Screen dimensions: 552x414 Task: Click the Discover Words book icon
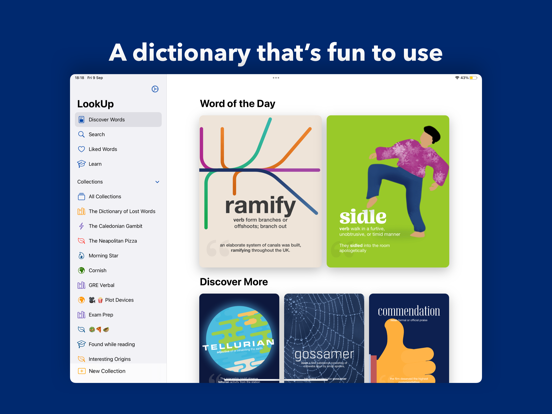coord(81,120)
